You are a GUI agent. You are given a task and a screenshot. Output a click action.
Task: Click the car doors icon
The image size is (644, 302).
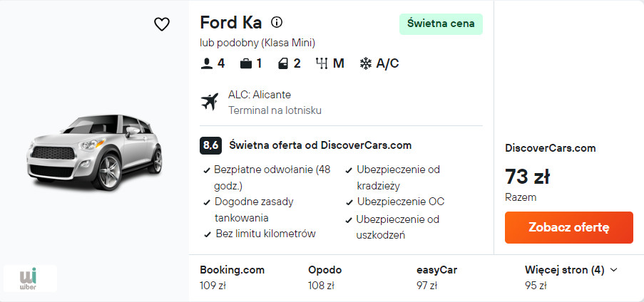tap(284, 63)
